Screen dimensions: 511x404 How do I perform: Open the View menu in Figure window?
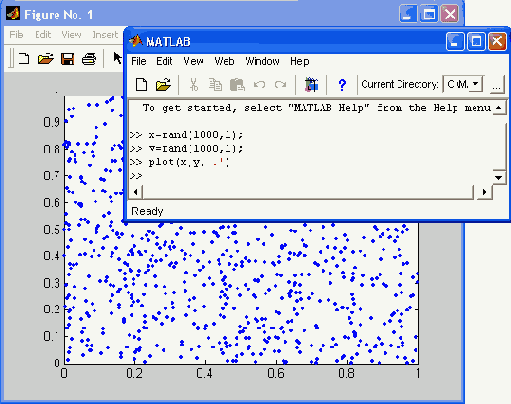click(71, 35)
